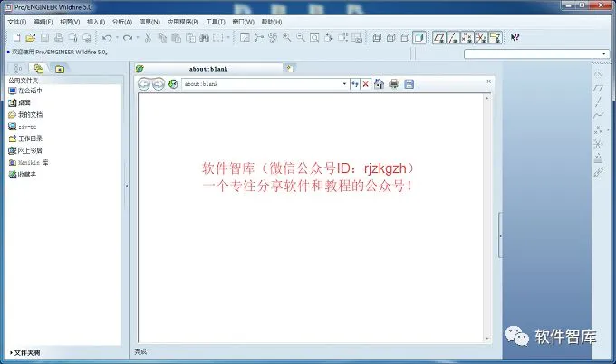Click the Refit view icon
This screenshot has width=616, height=364.
(314, 37)
